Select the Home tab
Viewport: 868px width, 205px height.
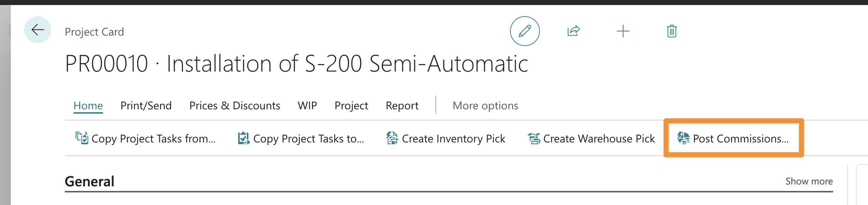[88, 106]
